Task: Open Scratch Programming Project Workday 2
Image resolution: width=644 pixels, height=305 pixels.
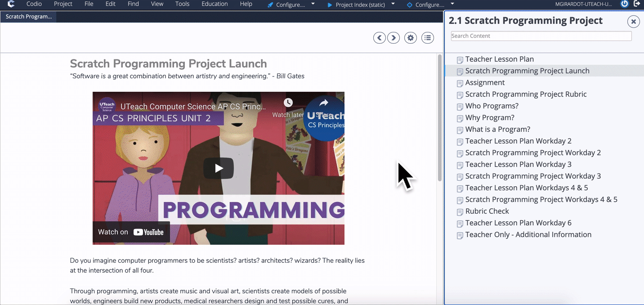Action: click(533, 152)
